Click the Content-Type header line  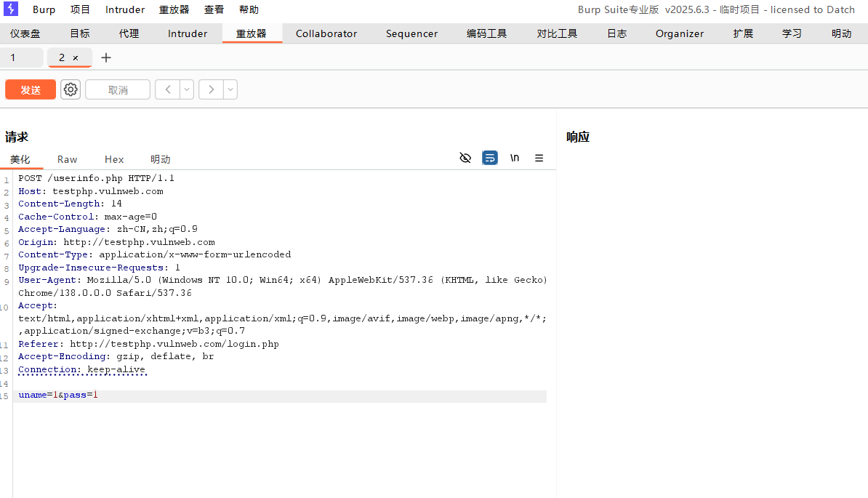pos(154,254)
